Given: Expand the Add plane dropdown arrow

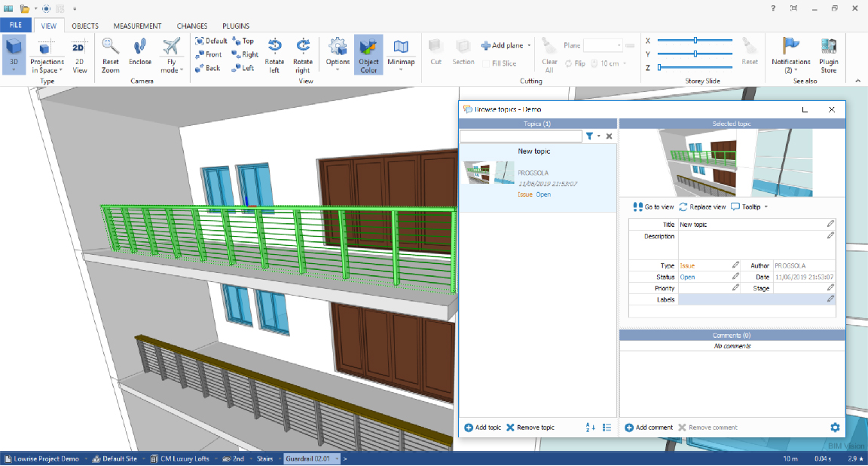Looking at the screenshot, I should click(x=530, y=45).
